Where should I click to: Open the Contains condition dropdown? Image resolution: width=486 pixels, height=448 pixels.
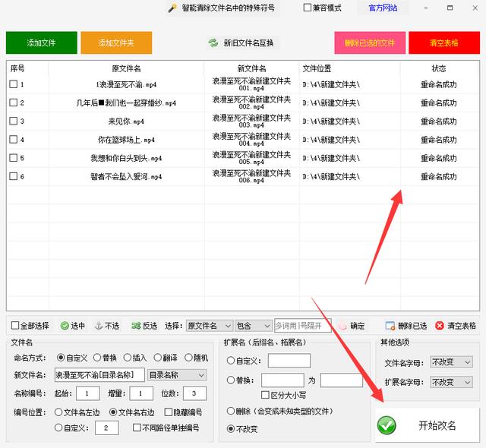click(x=254, y=326)
